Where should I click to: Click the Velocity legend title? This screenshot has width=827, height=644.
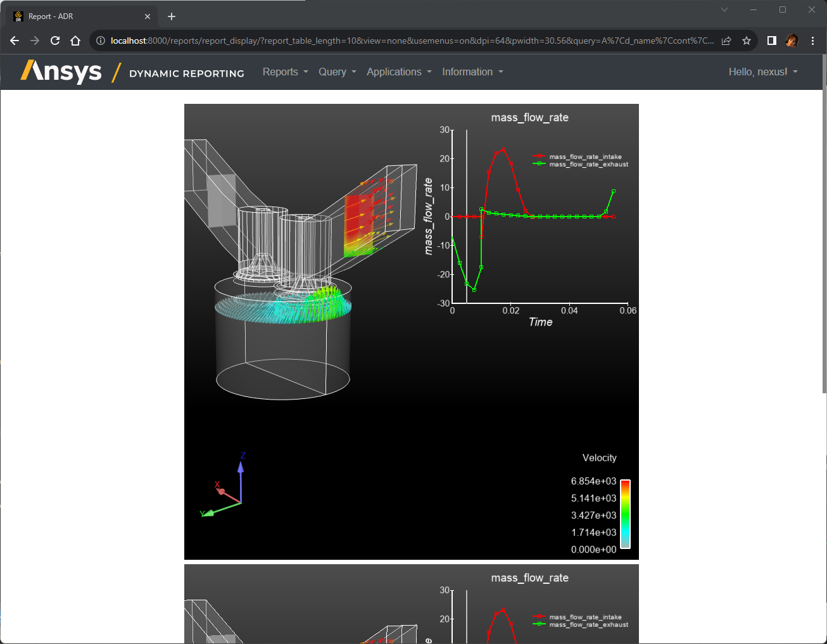(x=599, y=458)
